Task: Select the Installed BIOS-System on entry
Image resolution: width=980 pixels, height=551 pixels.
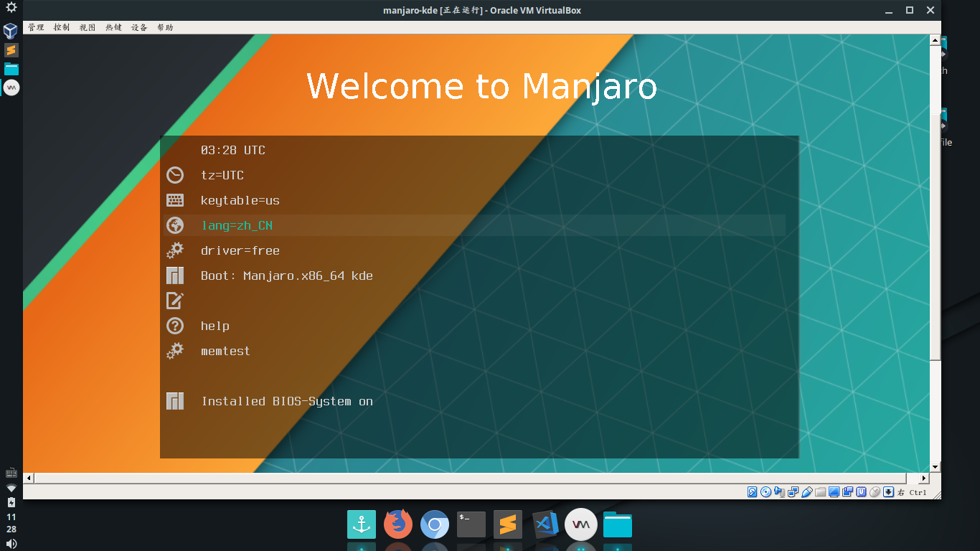Action: click(x=475, y=401)
